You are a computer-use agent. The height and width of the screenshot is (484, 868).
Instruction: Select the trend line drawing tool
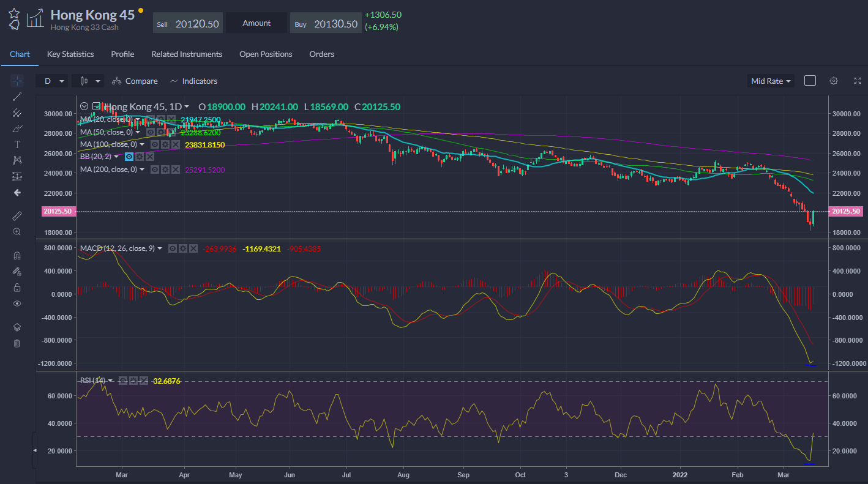coord(17,97)
